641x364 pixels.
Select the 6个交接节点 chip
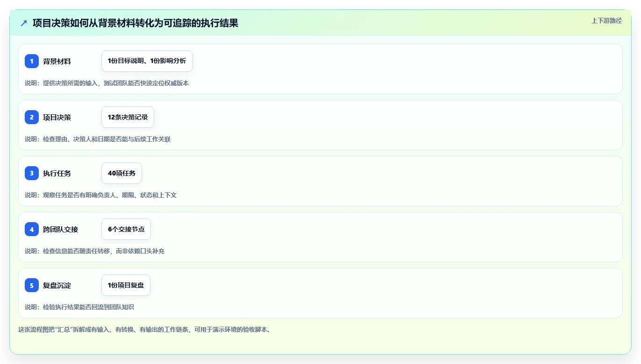[x=126, y=229]
